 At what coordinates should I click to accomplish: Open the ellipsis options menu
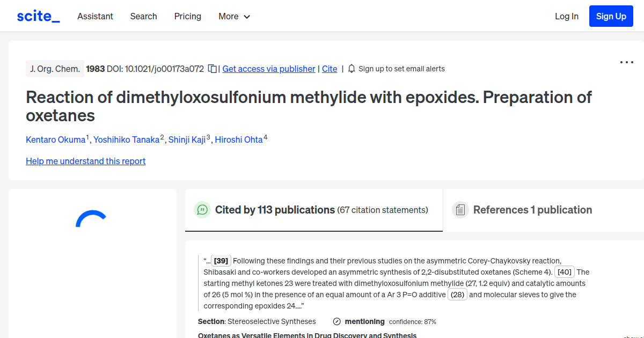tap(626, 62)
